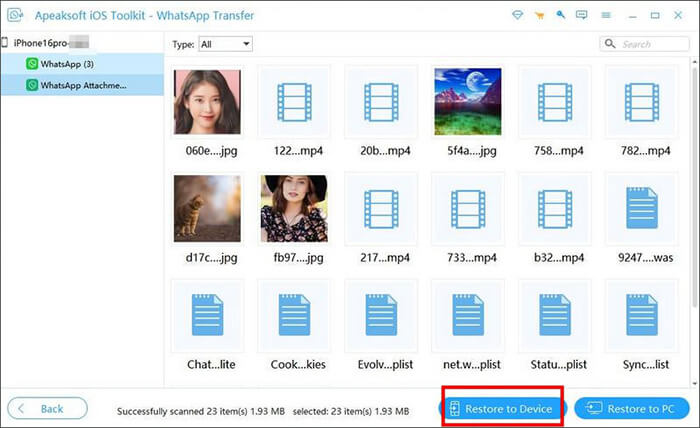Click into the Search field
Screen dimensions: 700x428
tap(644, 44)
